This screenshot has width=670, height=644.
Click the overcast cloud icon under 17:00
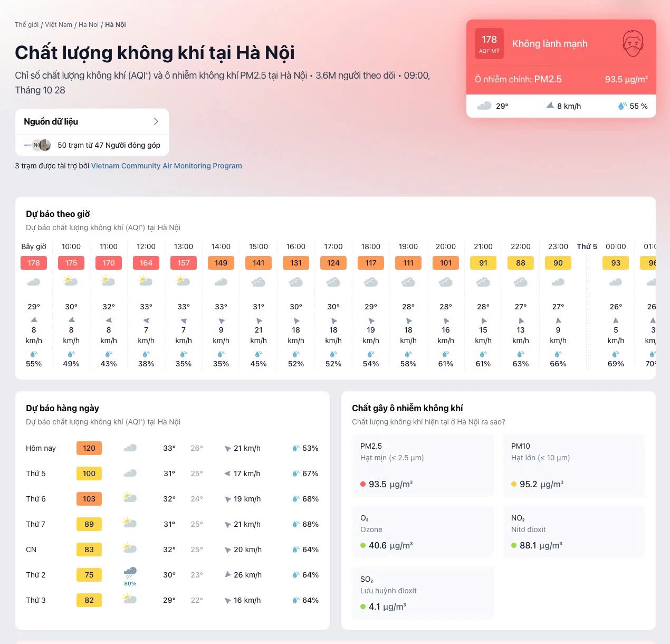tap(333, 282)
